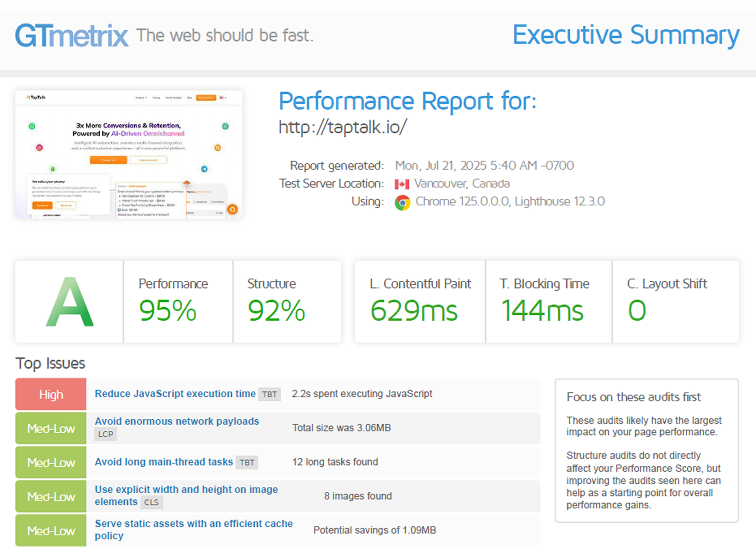Click the Med-Low badge for cache policy

pyautogui.click(x=51, y=530)
